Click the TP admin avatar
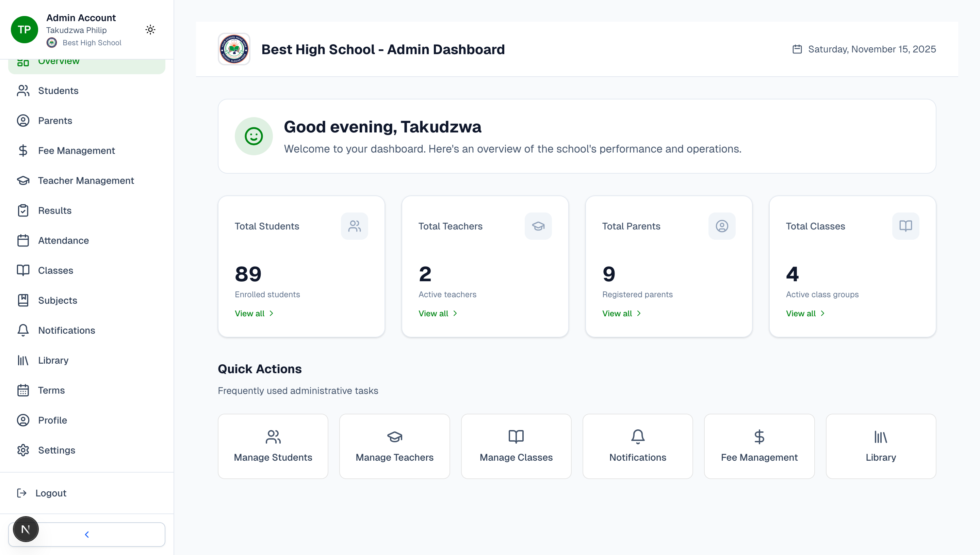This screenshot has height=555, width=980. pyautogui.click(x=24, y=29)
